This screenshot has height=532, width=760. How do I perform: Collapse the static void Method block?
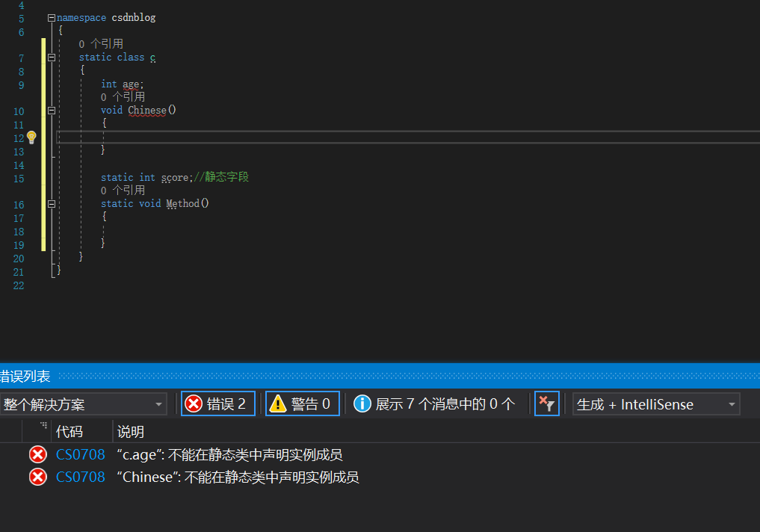(x=52, y=204)
